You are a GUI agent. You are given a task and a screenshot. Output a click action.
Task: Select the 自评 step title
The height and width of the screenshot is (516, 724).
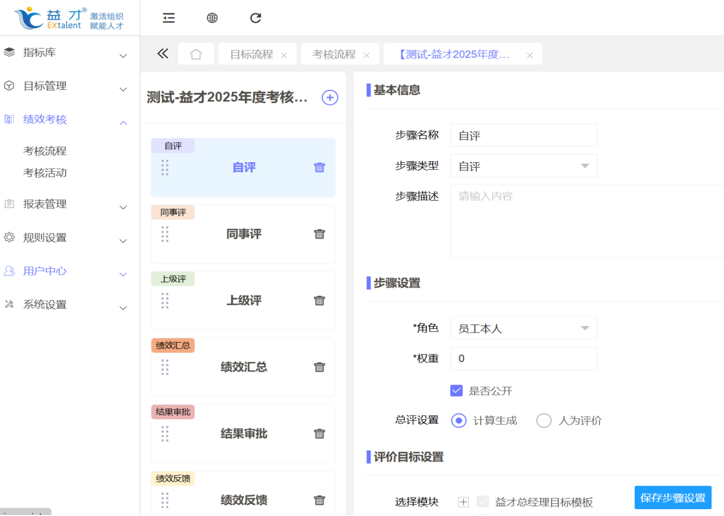[x=244, y=167]
